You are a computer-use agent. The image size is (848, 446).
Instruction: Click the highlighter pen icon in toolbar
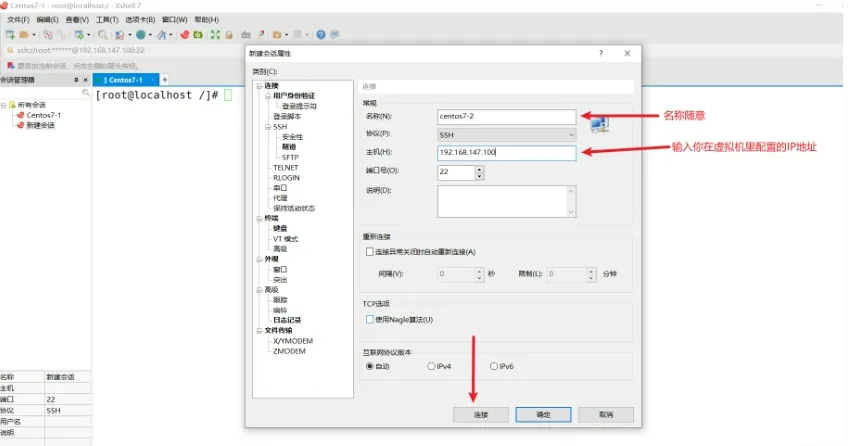(x=261, y=35)
